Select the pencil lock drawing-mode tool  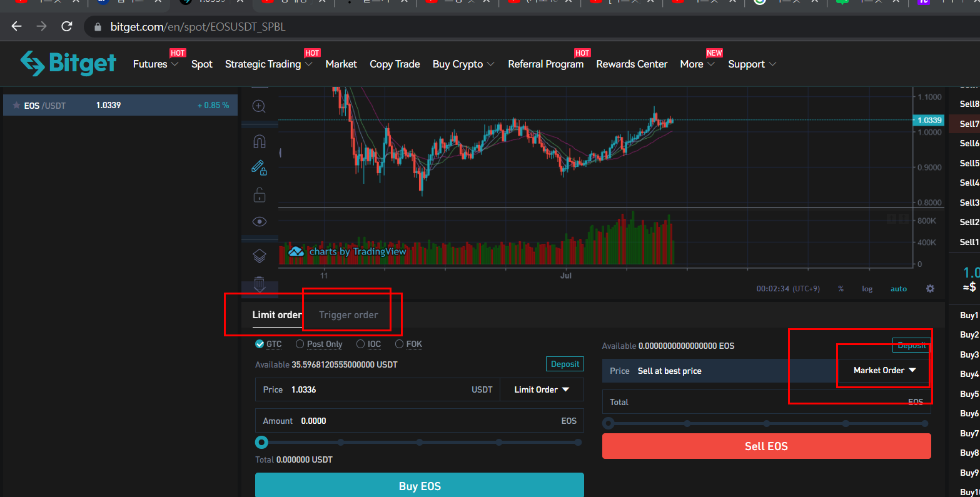click(x=259, y=167)
